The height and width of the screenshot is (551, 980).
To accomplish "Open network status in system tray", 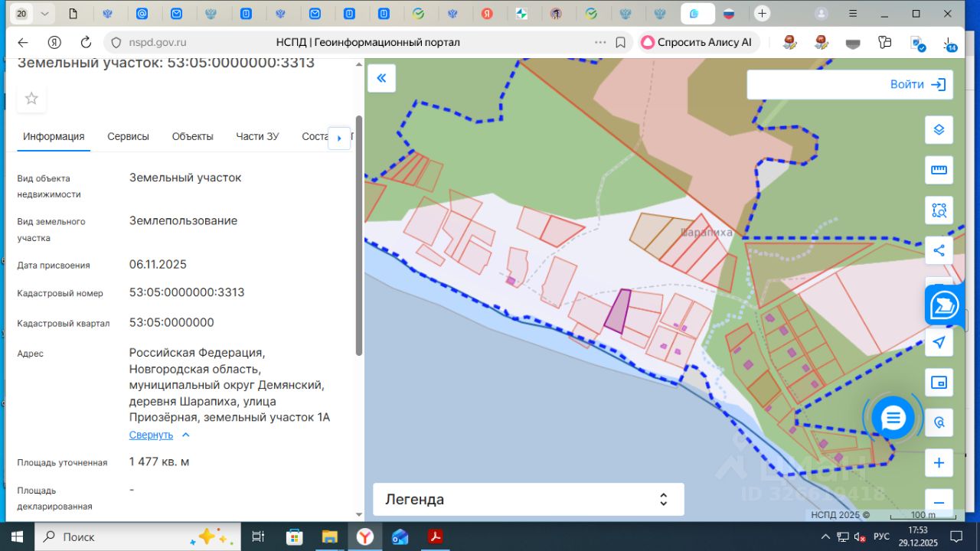I will click(843, 536).
